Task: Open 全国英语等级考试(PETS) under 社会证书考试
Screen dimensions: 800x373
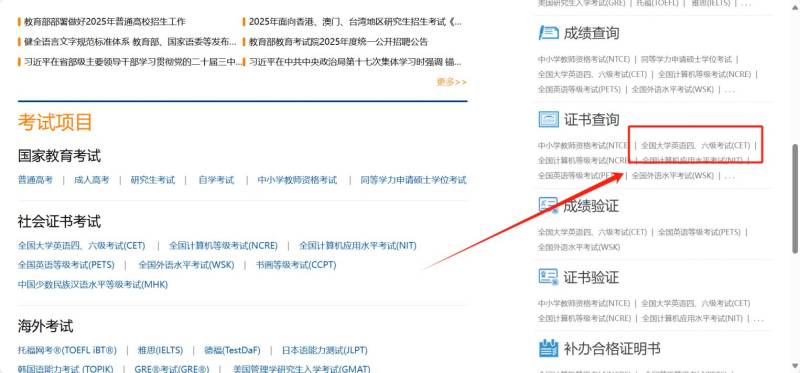Action: tap(66, 265)
